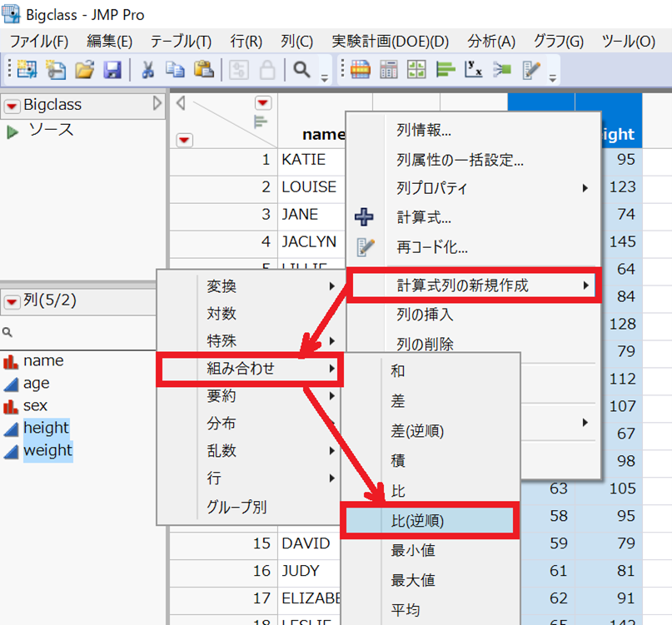
Task: Open the 列(5/2) red triangle menu
Action: point(12,301)
